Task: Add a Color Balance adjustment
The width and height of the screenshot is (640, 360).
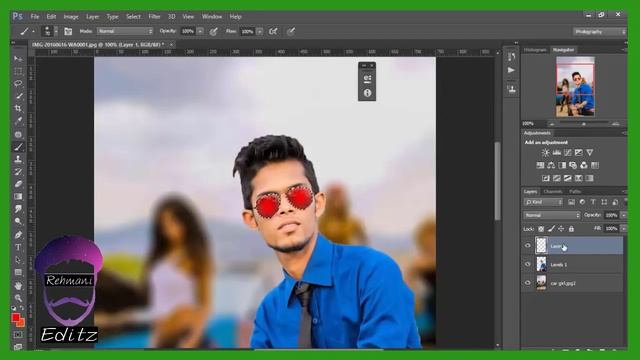Action: click(551, 165)
